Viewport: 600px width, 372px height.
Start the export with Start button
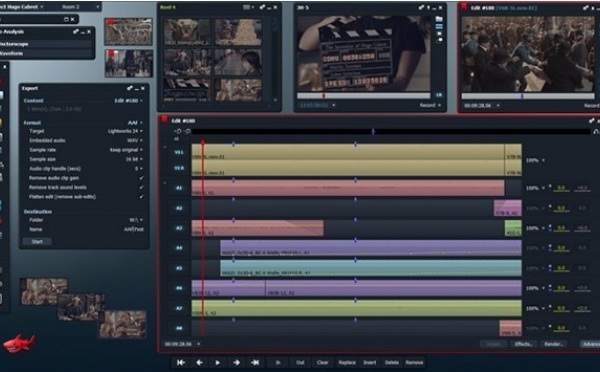(x=37, y=241)
